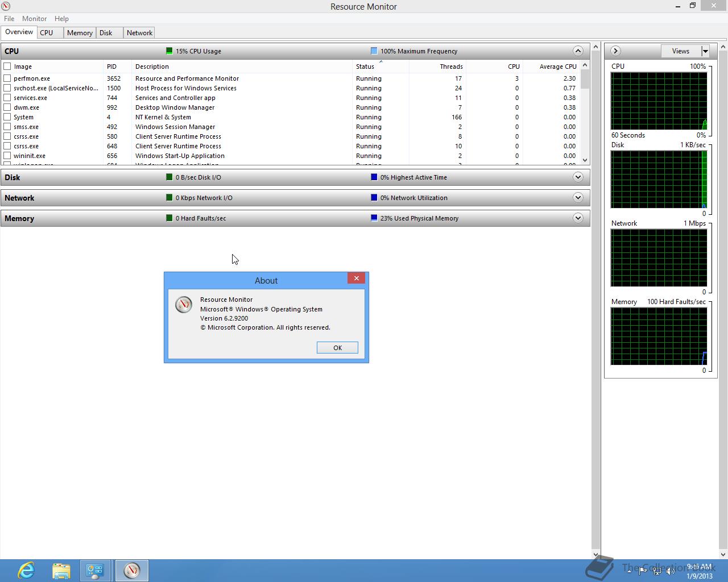Image resolution: width=728 pixels, height=582 pixels.
Task: Click the blue Highest Active Time indicator
Action: pyautogui.click(x=374, y=177)
